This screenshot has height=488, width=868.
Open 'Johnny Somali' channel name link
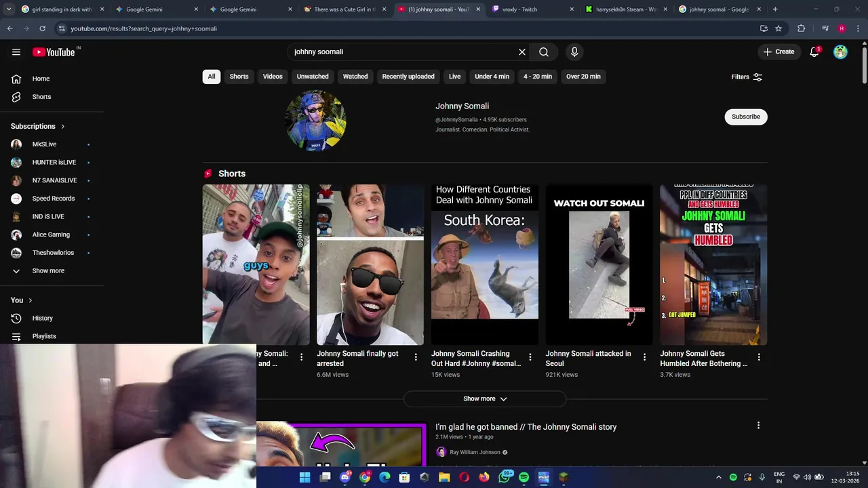[x=462, y=106]
